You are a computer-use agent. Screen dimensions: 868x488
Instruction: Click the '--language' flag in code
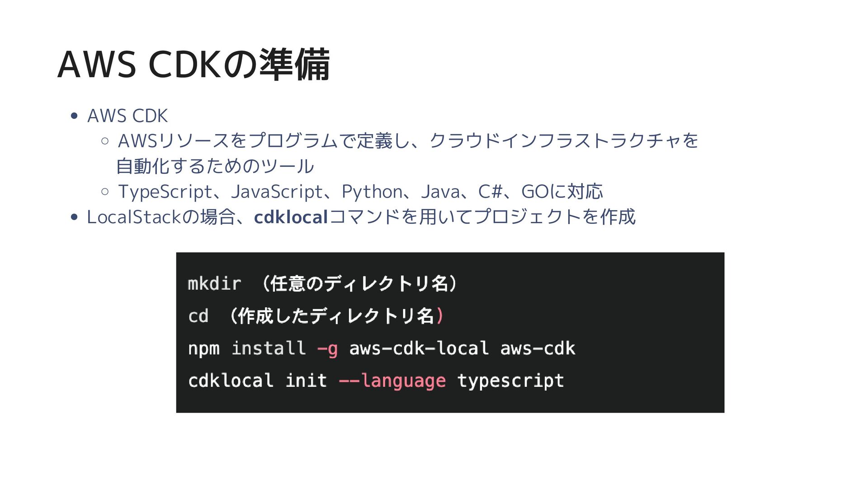coord(392,381)
